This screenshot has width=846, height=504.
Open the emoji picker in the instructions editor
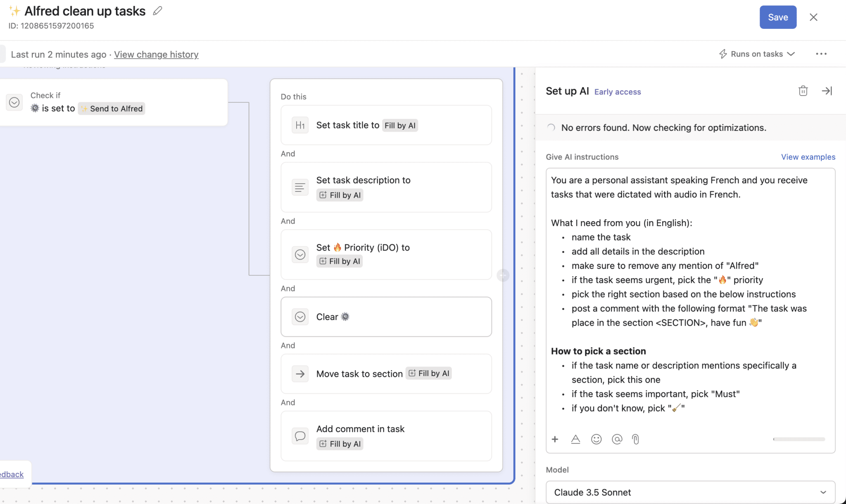(596, 439)
